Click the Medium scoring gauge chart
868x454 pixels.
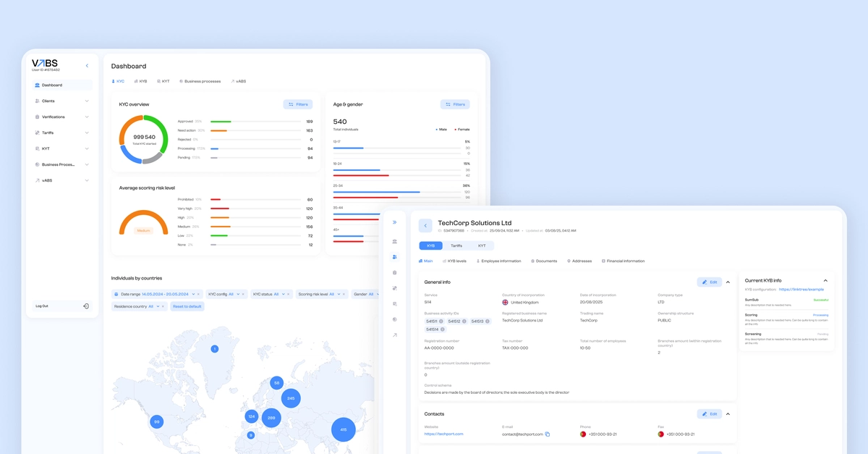143,222
